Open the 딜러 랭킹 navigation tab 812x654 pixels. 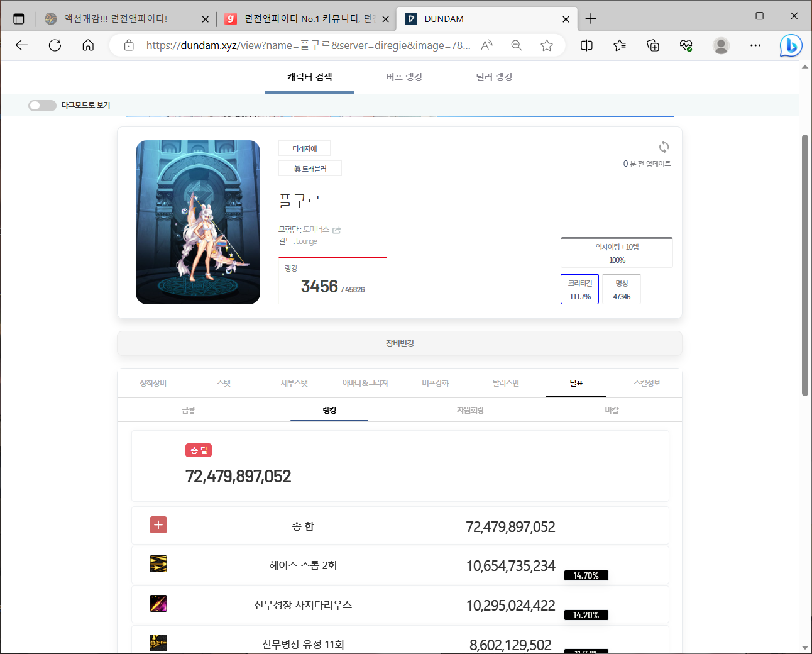[494, 77]
